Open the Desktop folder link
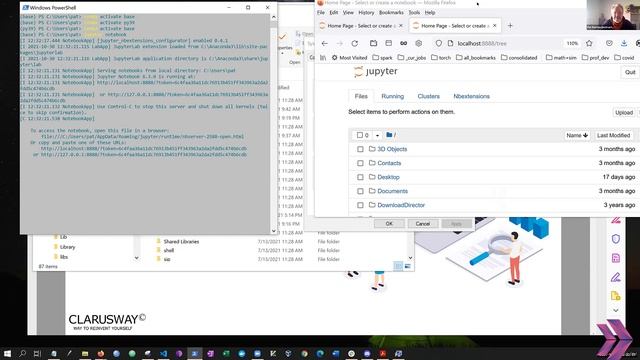The image size is (640, 360). coord(388,177)
